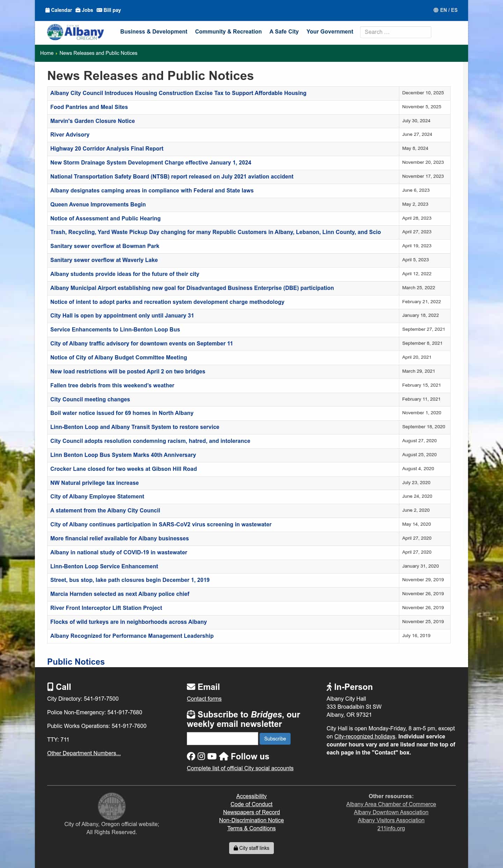Screen dimensions: 503x868
Task: Open New load restrictions on two bridges
Action: pos(128,371)
